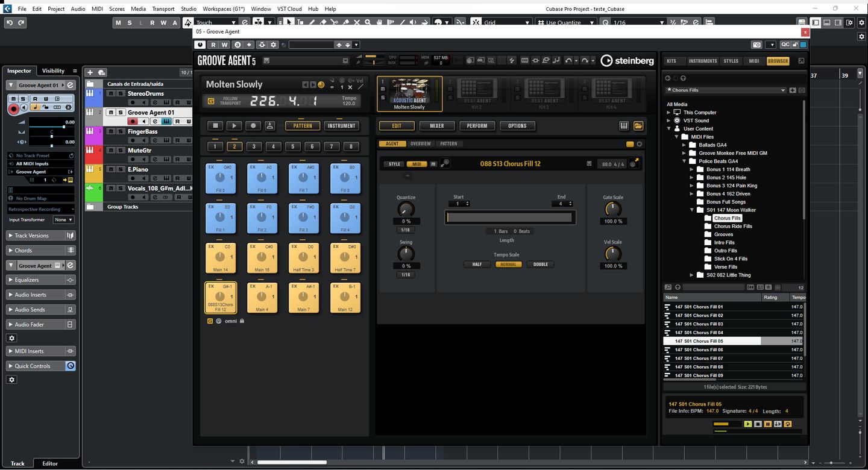Click the record enable button in Inspector
Screen dimensions: 868x470
click(13, 108)
